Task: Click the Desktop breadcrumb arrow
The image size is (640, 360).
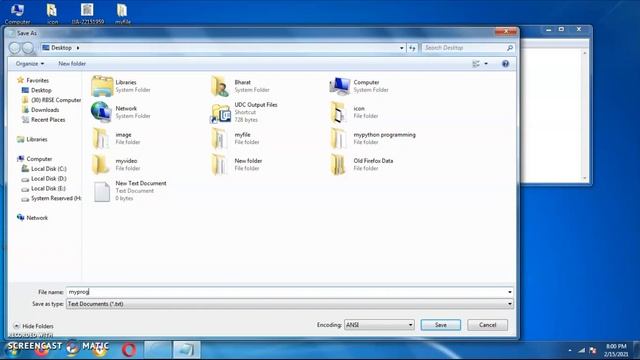Action: 78,48
